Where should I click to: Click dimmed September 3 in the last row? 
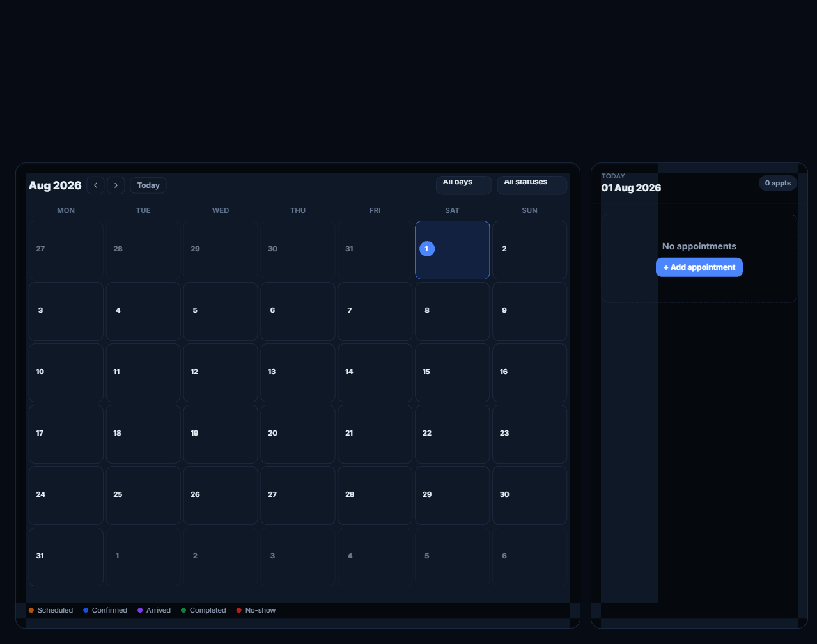click(298, 557)
